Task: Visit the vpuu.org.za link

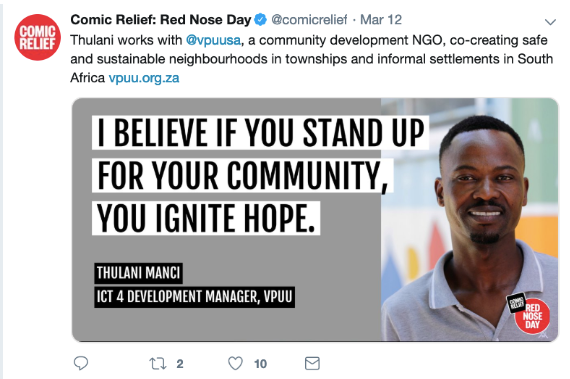Action: click(x=144, y=78)
